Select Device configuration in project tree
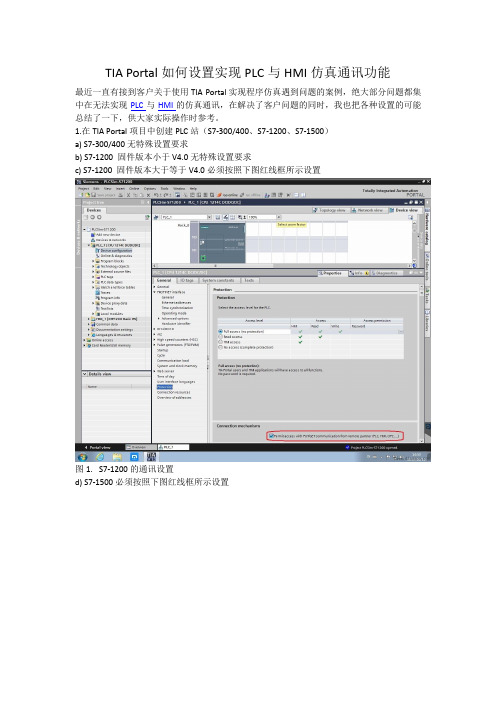 click(x=116, y=251)
